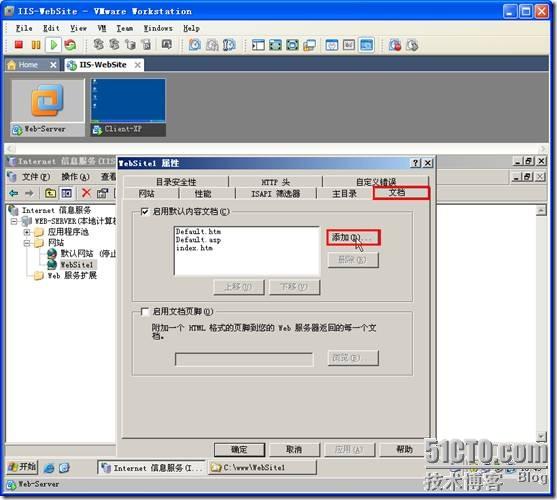Open the Windows menu
This screenshot has height=500, width=557.
click(x=158, y=28)
